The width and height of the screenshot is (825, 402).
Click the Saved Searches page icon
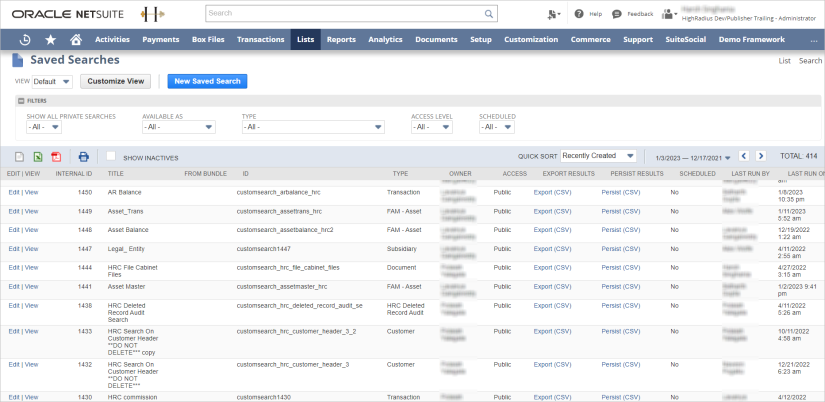click(x=18, y=61)
